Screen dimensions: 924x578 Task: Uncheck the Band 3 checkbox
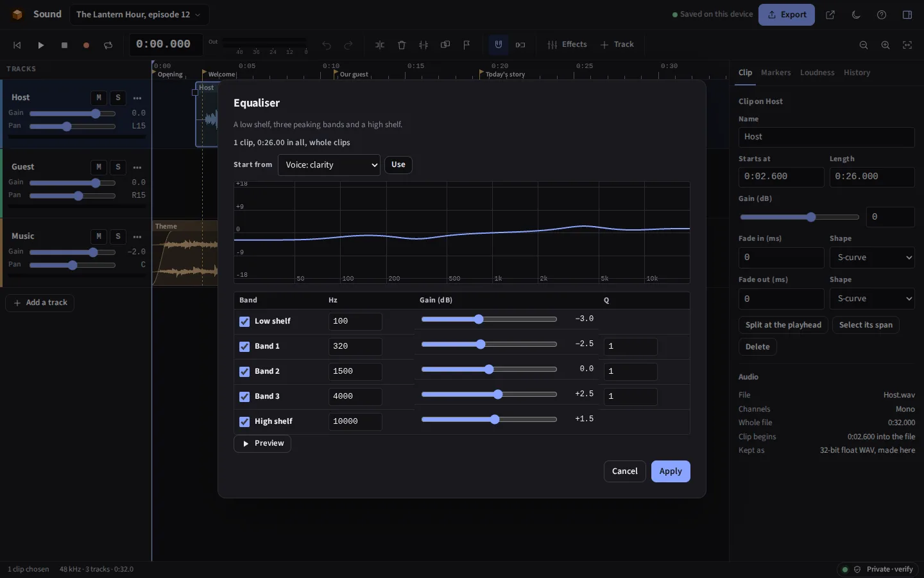[244, 397]
